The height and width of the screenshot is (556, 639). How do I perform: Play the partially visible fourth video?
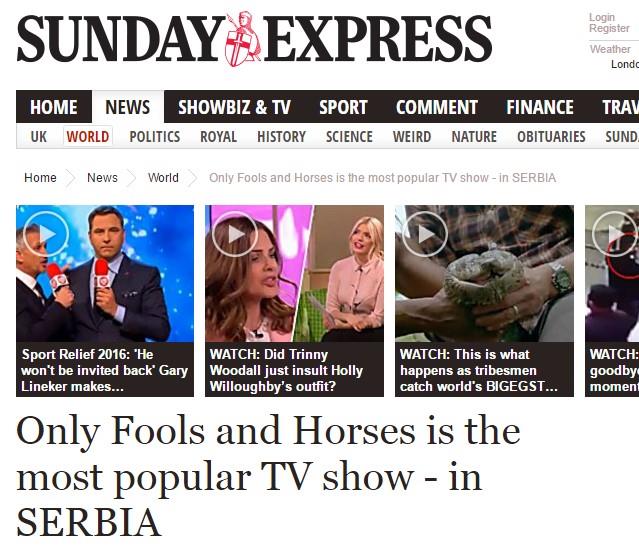(x=615, y=234)
